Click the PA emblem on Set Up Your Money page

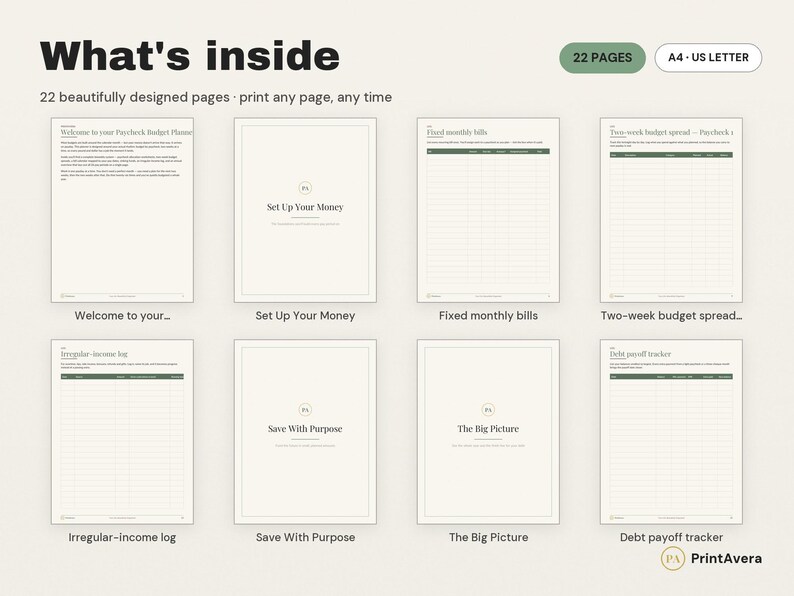coord(305,188)
